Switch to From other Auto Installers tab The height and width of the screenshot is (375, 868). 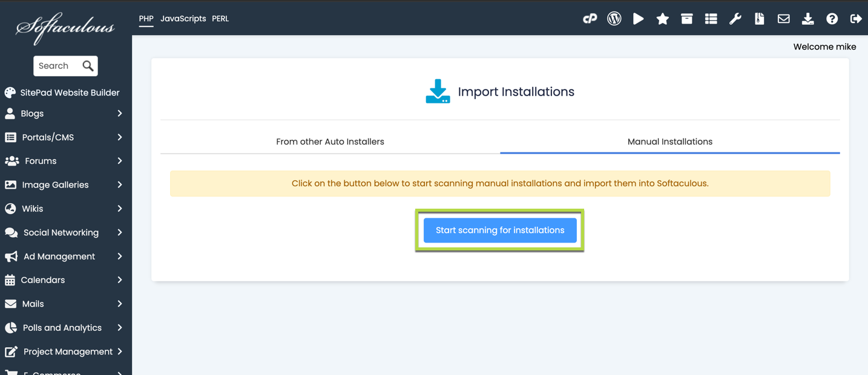[330, 142]
